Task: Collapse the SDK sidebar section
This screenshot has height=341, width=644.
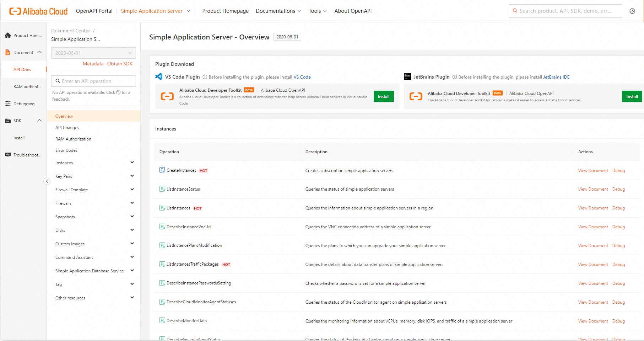Action: (x=39, y=121)
